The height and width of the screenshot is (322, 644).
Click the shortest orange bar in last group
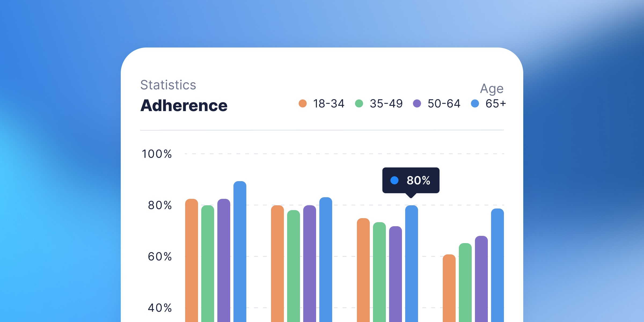(449, 288)
